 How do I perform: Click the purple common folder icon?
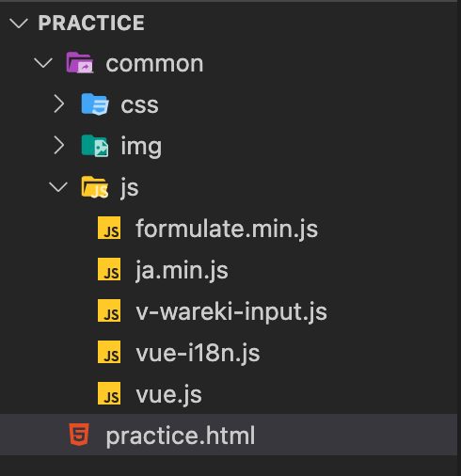click(x=80, y=63)
